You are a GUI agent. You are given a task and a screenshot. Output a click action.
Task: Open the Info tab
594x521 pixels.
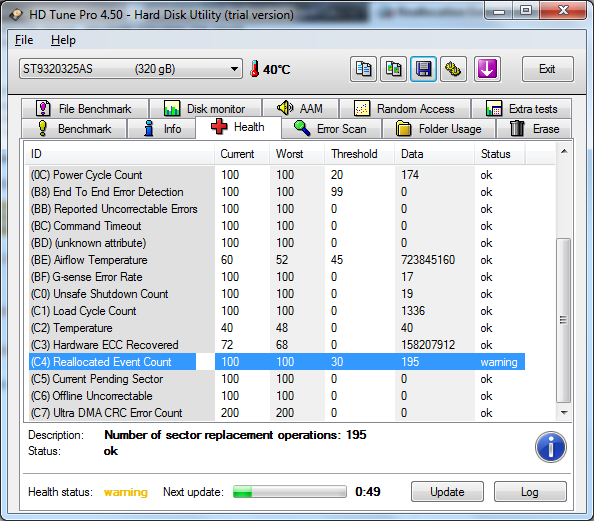click(162, 129)
